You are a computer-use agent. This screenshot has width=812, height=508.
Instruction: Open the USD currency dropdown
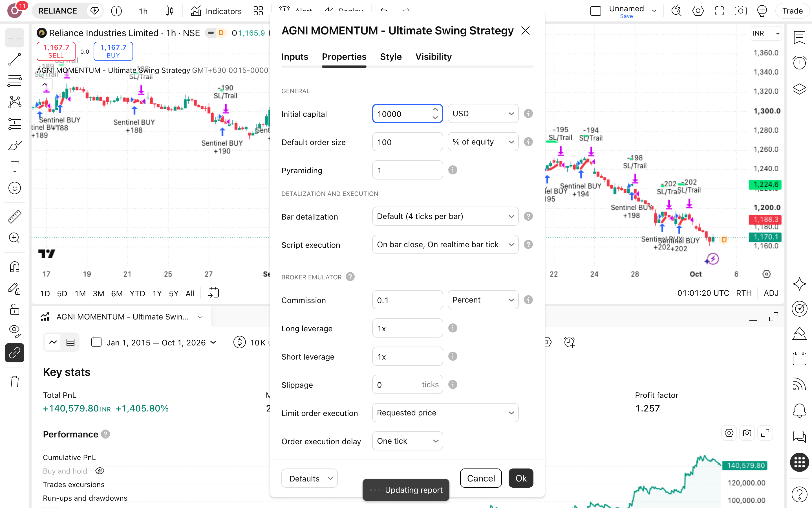click(483, 113)
